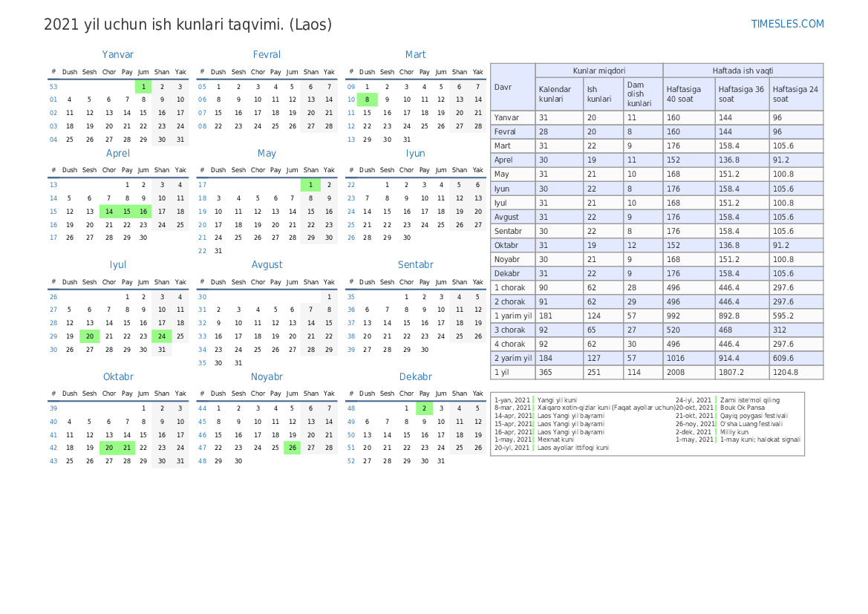Click the Kunlar miqdori table header
The height and width of the screenshot is (614, 868).
coord(598,71)
